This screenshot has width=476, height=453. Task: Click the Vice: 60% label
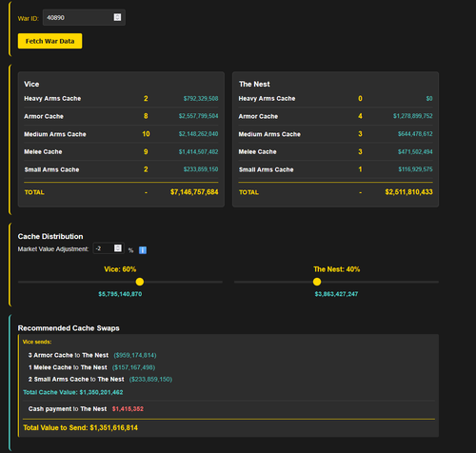120,269
